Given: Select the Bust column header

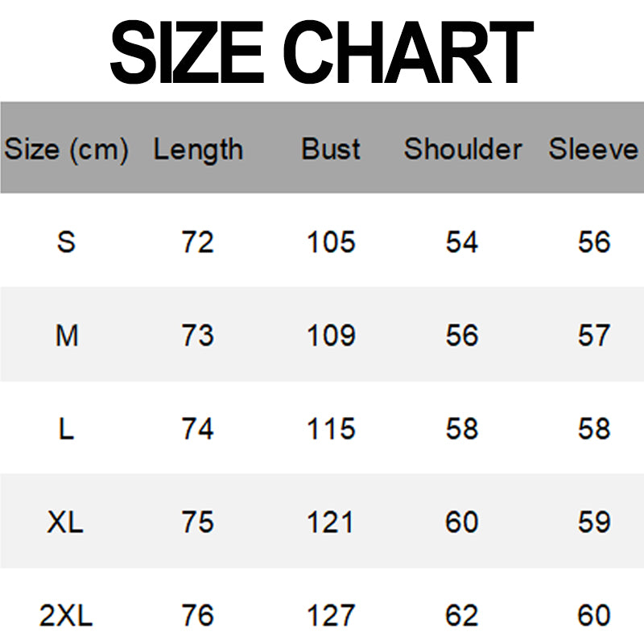Looking at the screenshot, I should click(331, 149).
